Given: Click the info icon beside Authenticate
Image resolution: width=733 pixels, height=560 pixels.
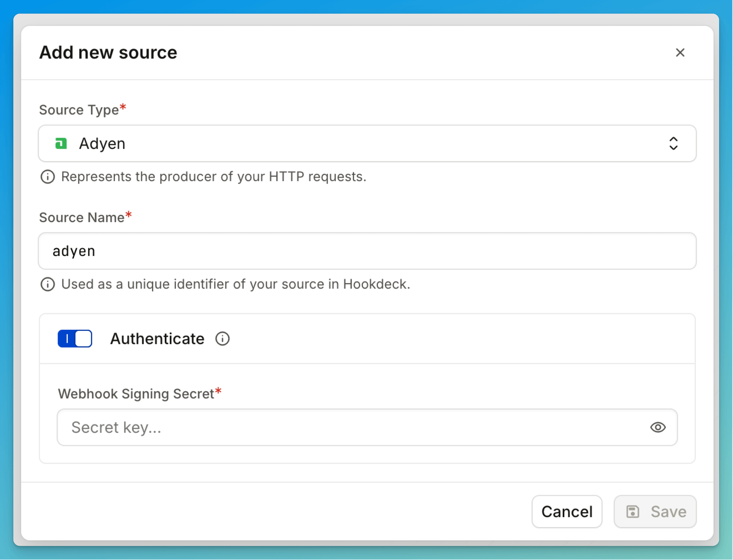Looking at the screenshot, I should 222,338.
